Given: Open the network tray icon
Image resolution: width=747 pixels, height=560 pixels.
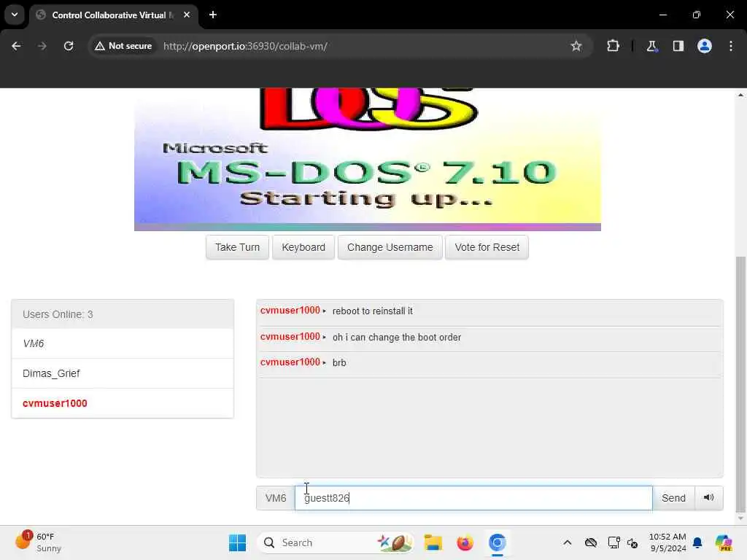Looking at the screenshot, I should coord(614,542).
